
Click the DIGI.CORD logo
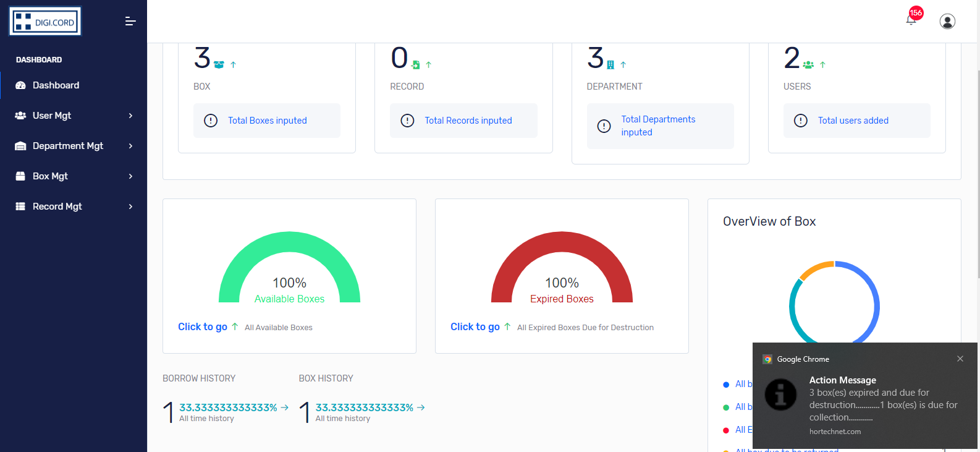[x=45, y=22]
